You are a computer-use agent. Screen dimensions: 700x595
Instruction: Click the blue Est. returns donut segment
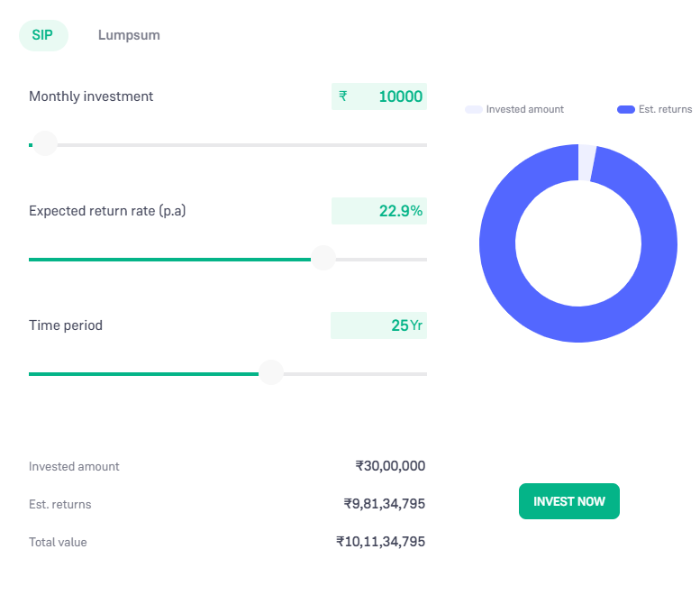click(578, 325)
